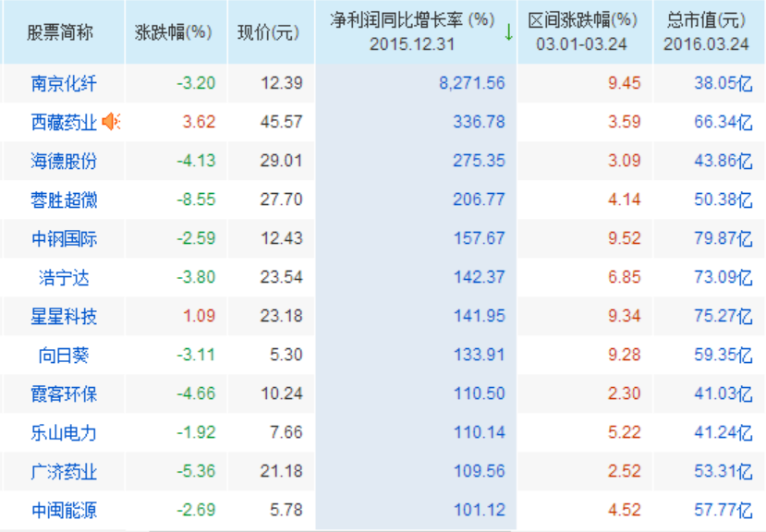The image size is (766, 532).
Task: Click the 股票简称 column header
Action: point(60,32)
